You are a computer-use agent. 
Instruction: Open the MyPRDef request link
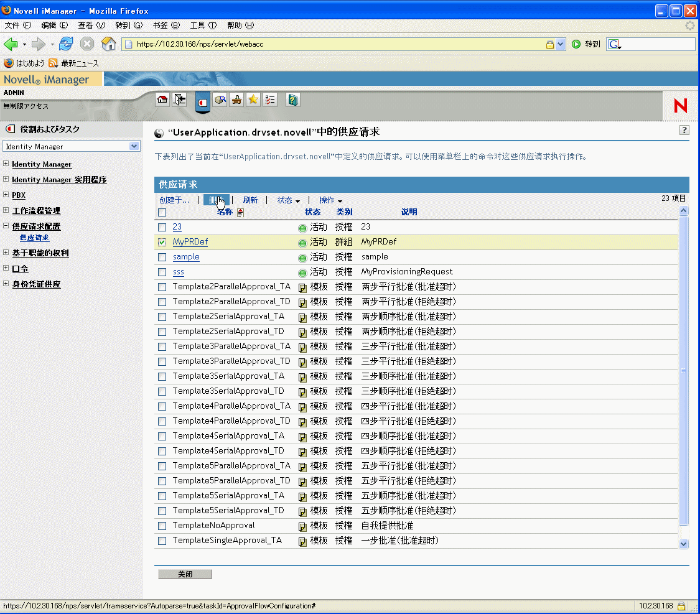190,242
